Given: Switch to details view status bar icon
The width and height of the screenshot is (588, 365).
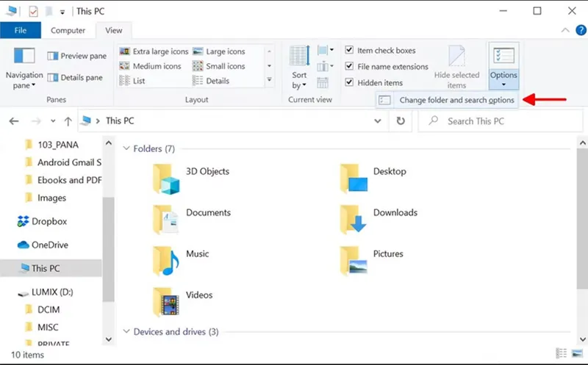Looking at the screenshot, I should (x=561, y=353).
